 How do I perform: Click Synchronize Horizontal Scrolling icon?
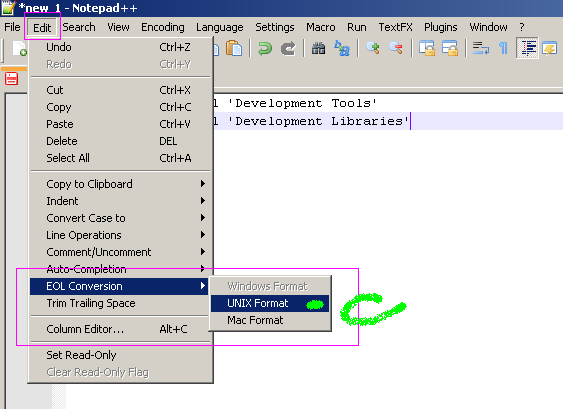450,48
